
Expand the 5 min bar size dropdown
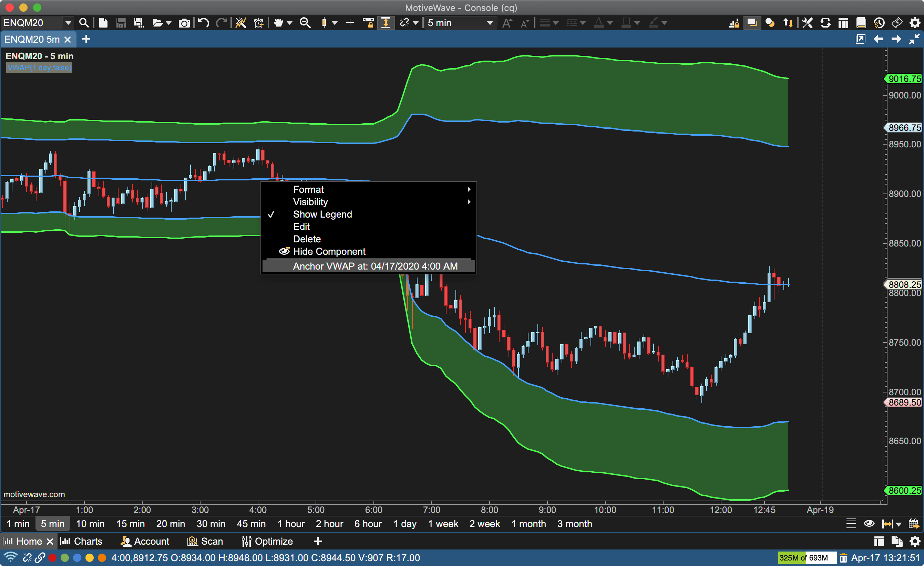[x=489, y=23]
